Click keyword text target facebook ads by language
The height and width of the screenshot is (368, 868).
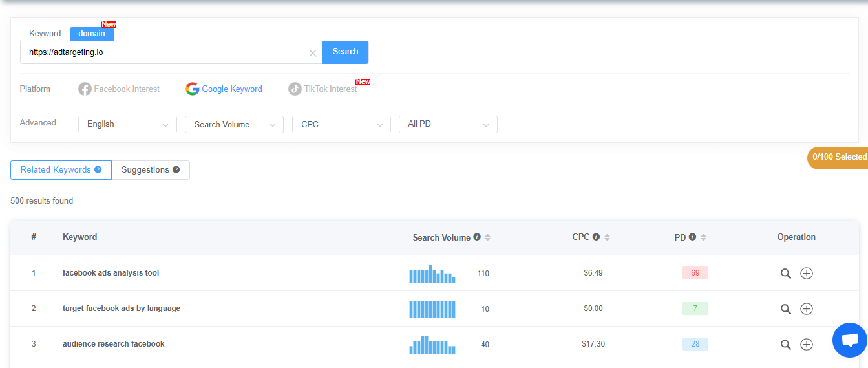pyautogui.click(x=122, y=308)
